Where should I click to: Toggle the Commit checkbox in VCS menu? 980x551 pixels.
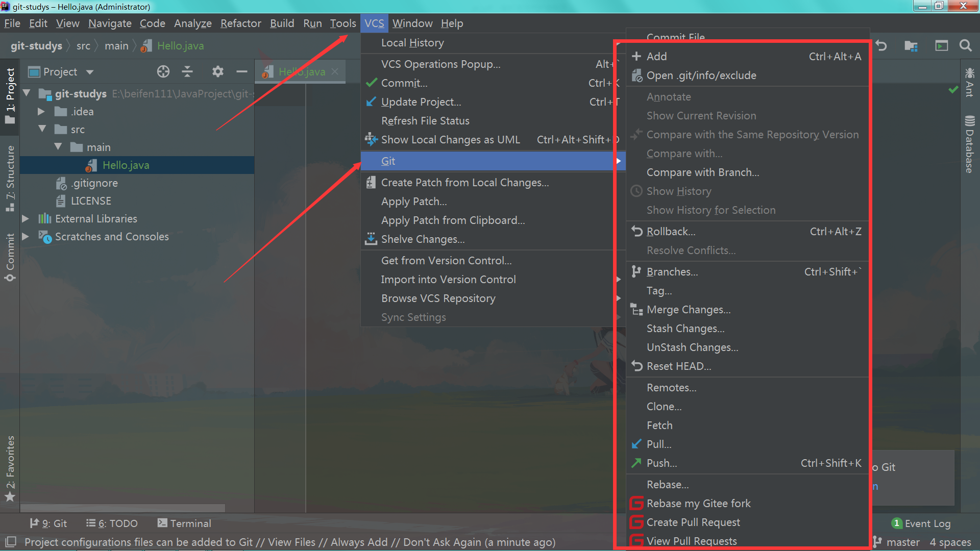tap(404, 83)
